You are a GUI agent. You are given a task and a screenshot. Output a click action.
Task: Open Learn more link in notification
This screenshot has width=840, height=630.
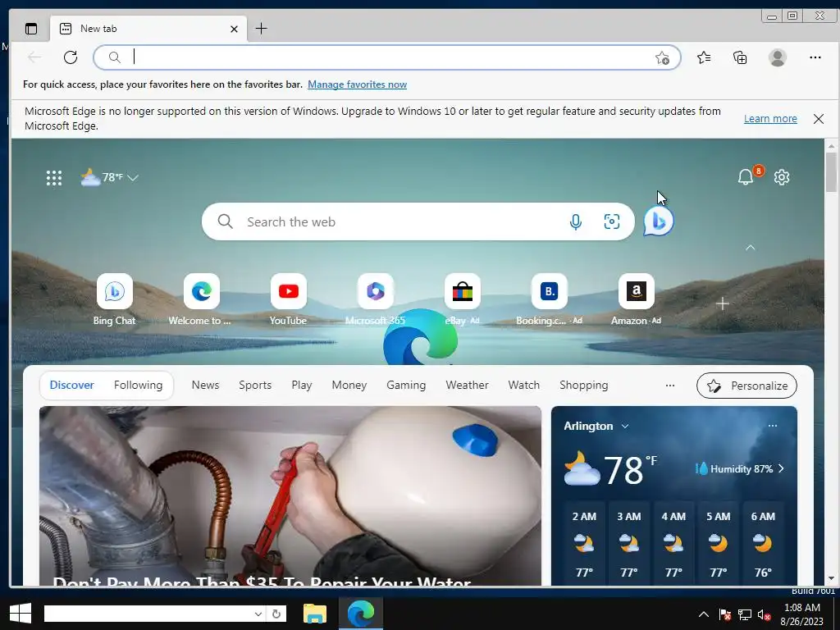click(770, 119)
